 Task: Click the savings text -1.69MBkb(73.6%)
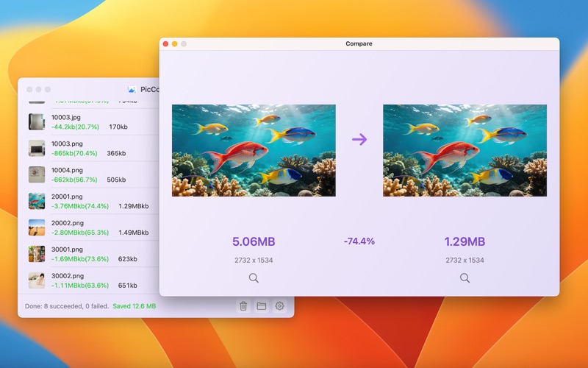(80, 259)
